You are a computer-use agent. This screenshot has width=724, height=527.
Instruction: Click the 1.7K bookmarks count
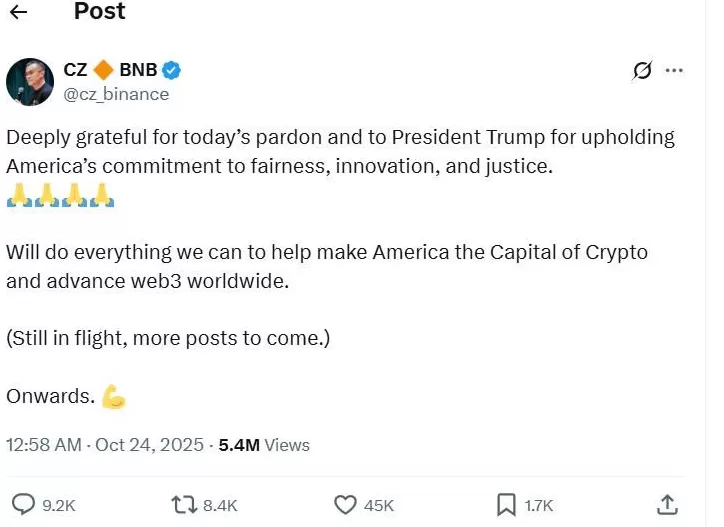(539, 506)
